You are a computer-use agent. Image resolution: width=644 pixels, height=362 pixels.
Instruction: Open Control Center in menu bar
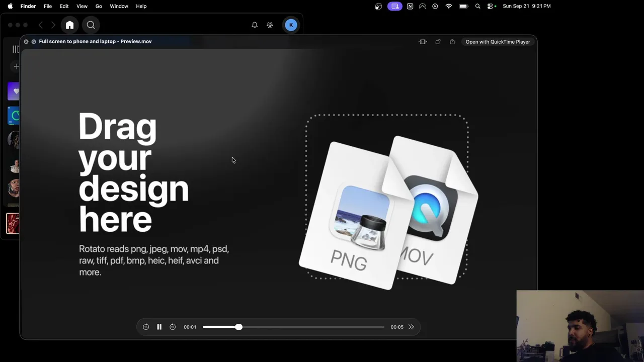491,6
